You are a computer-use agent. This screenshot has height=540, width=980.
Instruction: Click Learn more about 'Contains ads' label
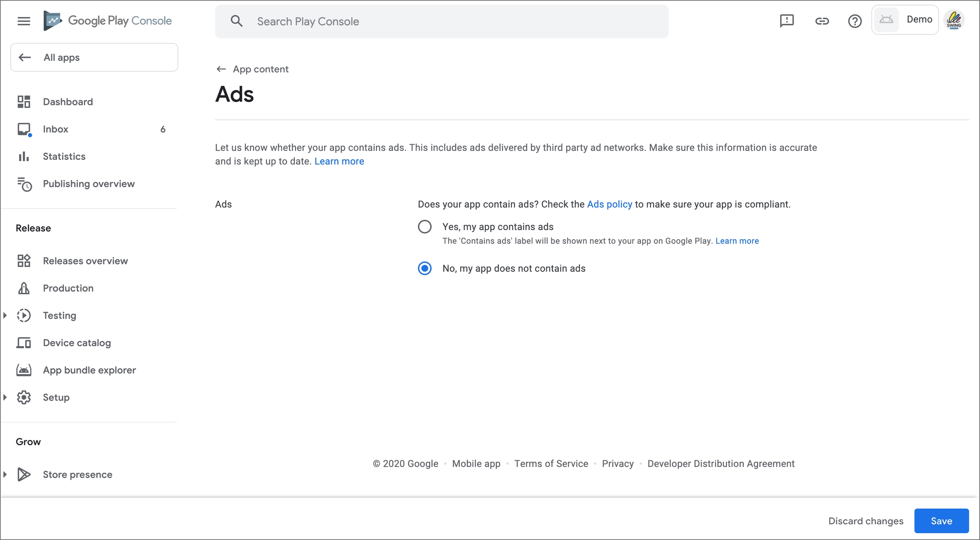click(x=737, y=241)
